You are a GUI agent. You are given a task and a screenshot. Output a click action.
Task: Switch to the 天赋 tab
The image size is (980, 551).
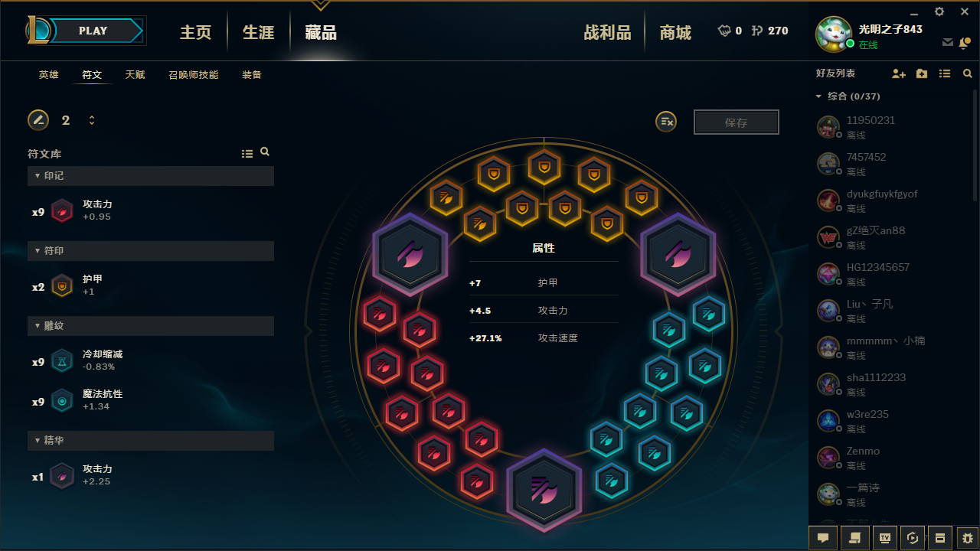[136, 75]
